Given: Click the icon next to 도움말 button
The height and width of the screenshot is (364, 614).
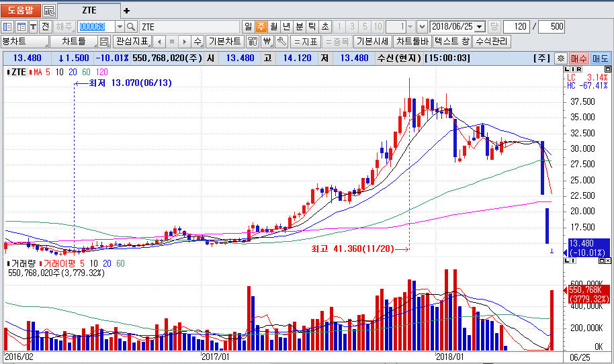Looking at the screenshot, I should (50, 11).
